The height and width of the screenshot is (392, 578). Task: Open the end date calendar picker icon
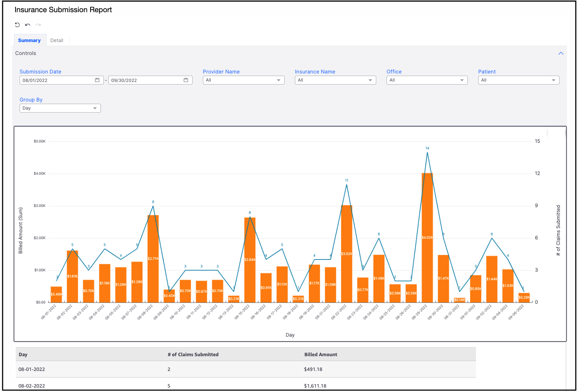[186, 80]
